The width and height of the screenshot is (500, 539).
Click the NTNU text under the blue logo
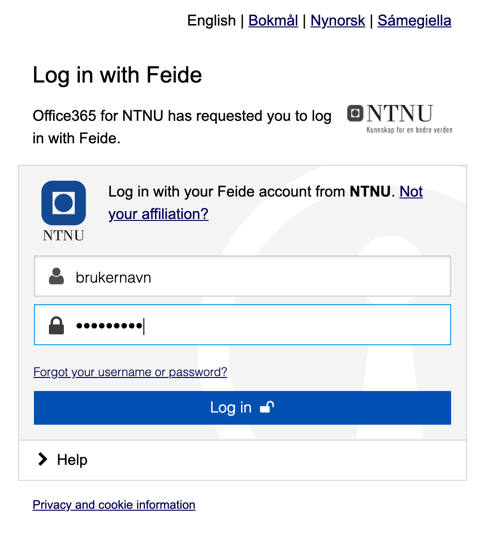(x=64, y=235)
